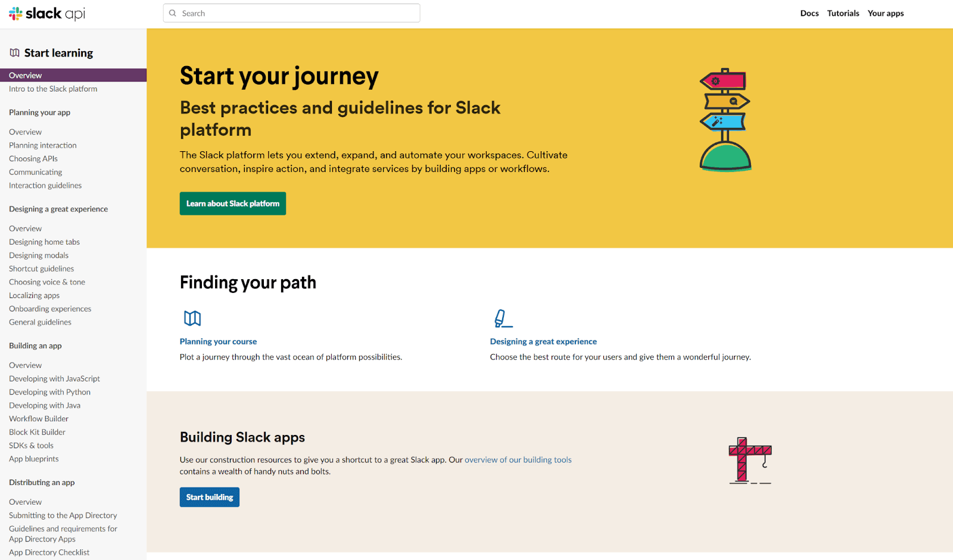Type in the Search field
The width and height of the screenshot is (953, 560).
298,13
